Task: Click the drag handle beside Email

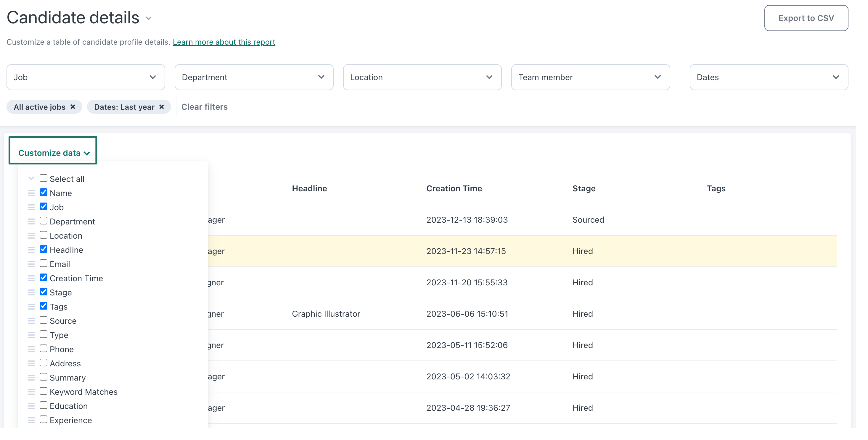Action: tap(31, 264)
